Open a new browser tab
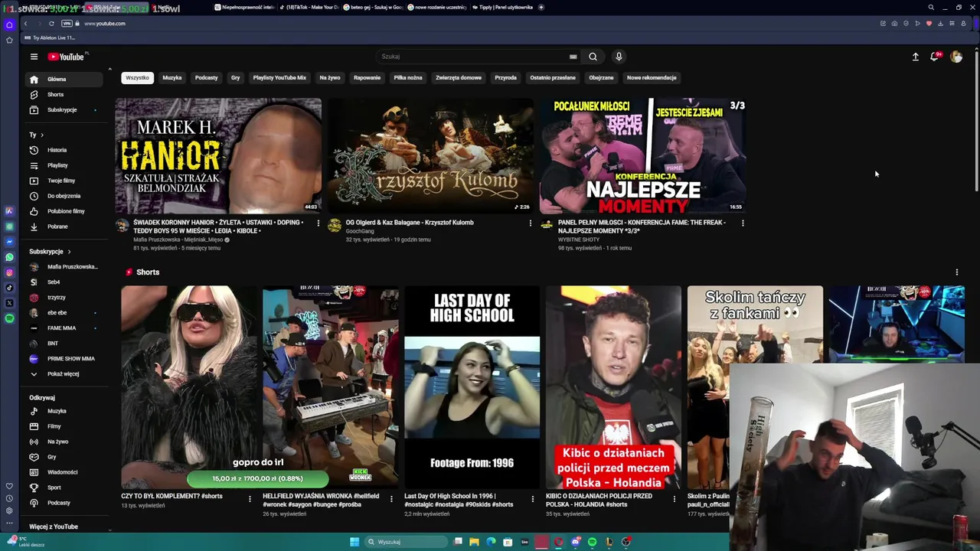Viewport: 980px width, 551px height. 541,7
